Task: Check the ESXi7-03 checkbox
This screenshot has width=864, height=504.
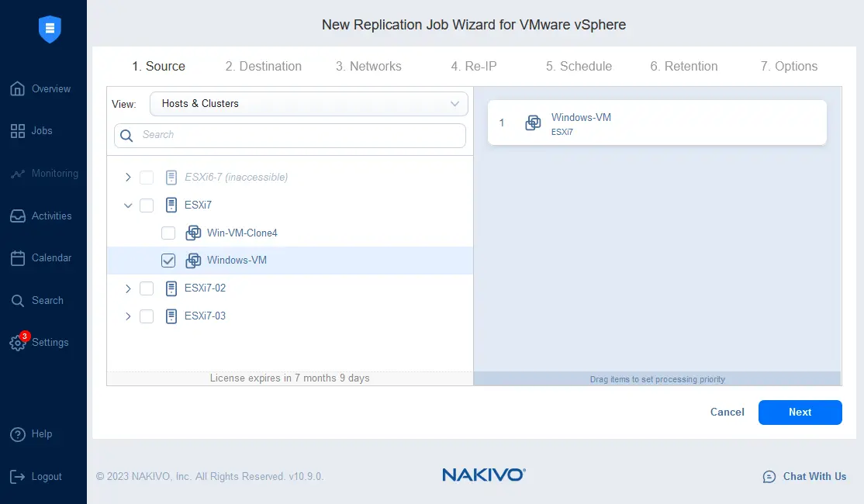Action: coord(147,316)
